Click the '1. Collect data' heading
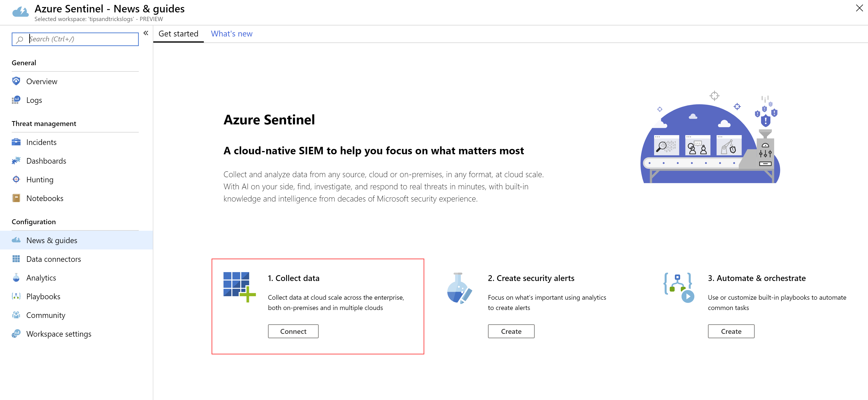The width and height of the screenshot is (868, 400). [x=293, y=278]
